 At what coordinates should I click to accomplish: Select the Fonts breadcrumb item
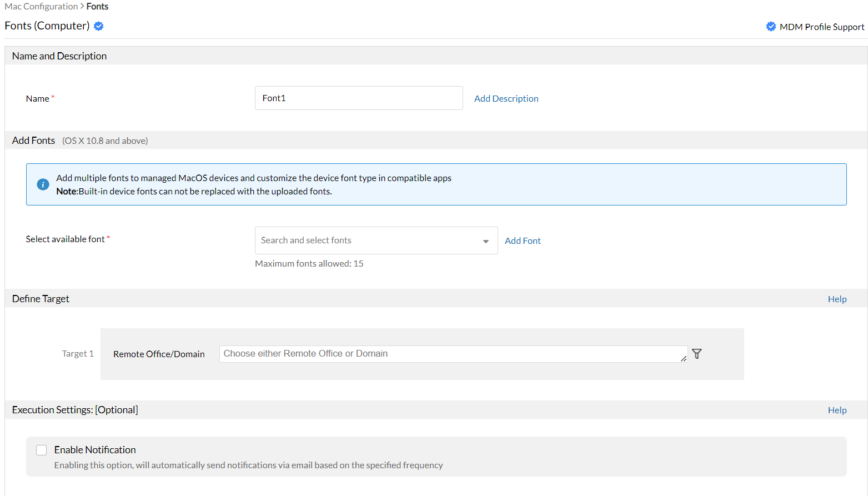tap(97, 6)
